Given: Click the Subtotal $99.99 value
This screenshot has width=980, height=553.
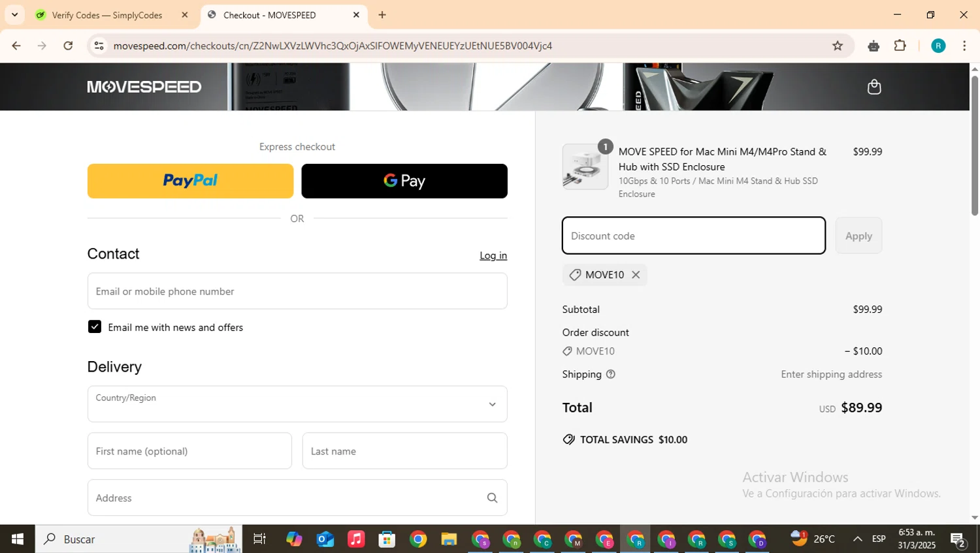Looking at the screenshot, I should coord(868,309).
